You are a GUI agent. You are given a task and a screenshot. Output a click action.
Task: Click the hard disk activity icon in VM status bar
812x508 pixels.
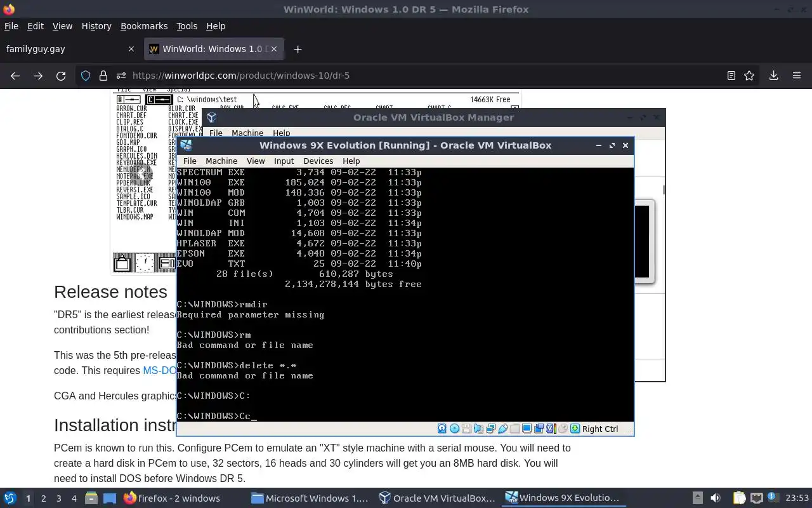pyautogui.click(x=442, y=429)
